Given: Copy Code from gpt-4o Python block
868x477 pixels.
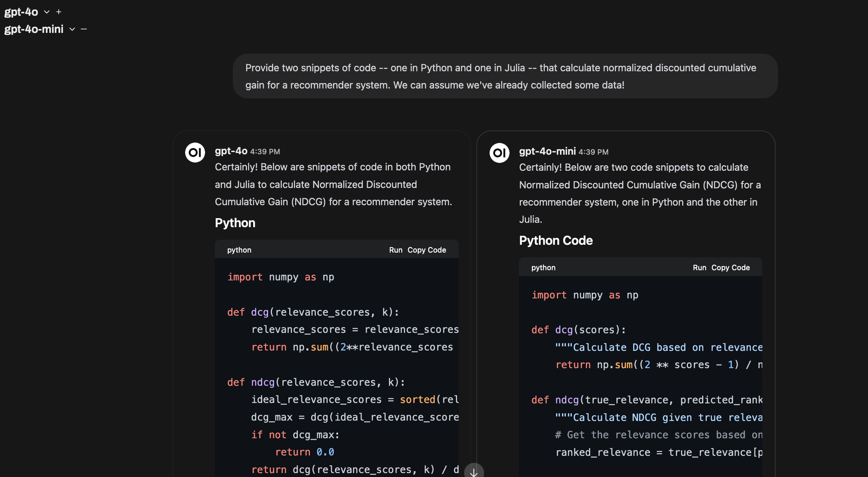Looking at the screenshot, I should (x=427, y=250).
